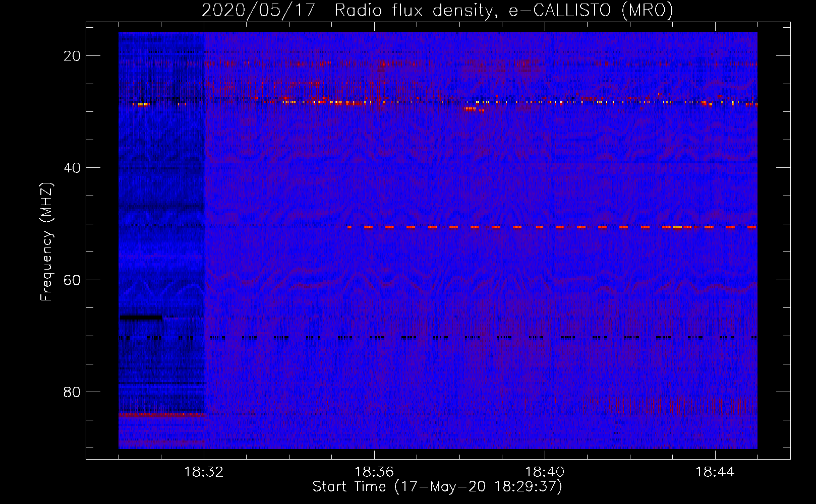
Task: Click the 18:40 time tick label
Action: tap(545, 472)
